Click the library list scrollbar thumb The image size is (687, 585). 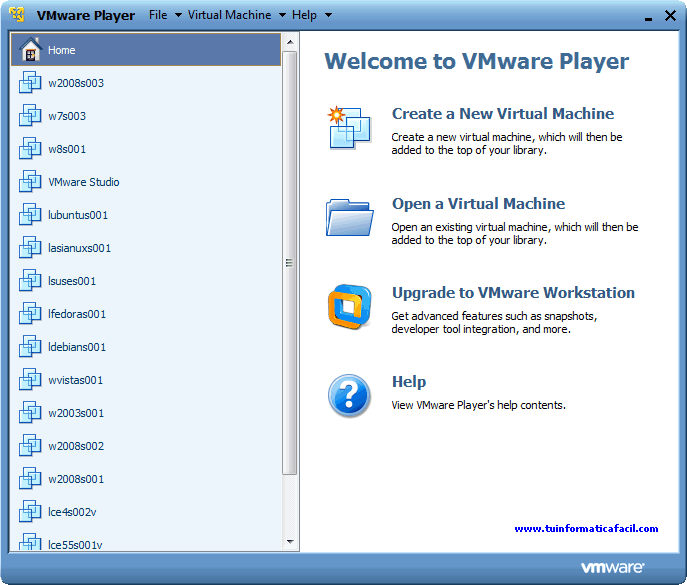290,263
